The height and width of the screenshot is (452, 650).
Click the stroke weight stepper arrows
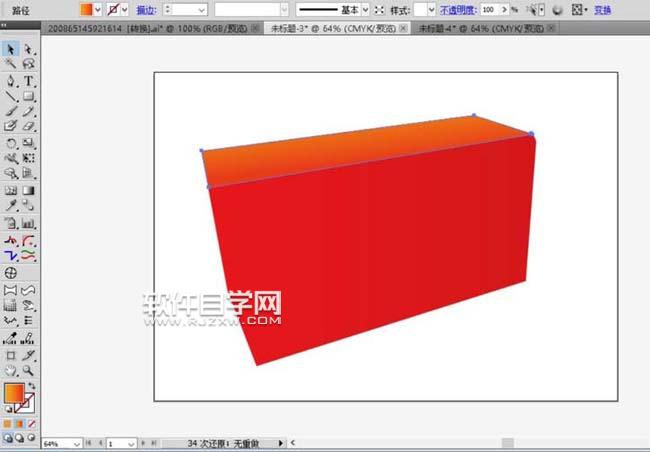point(167,10)
